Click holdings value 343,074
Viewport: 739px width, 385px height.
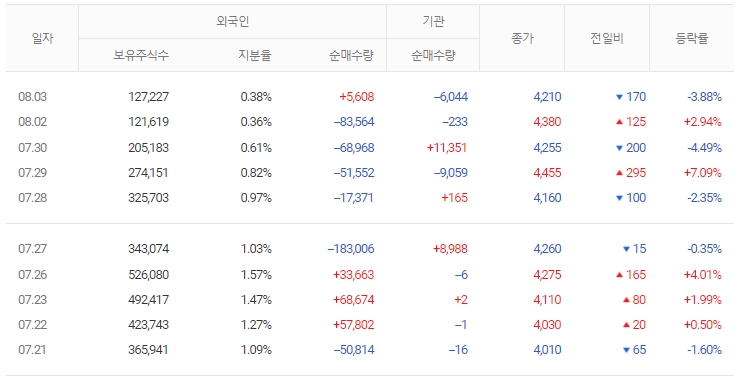148,248
